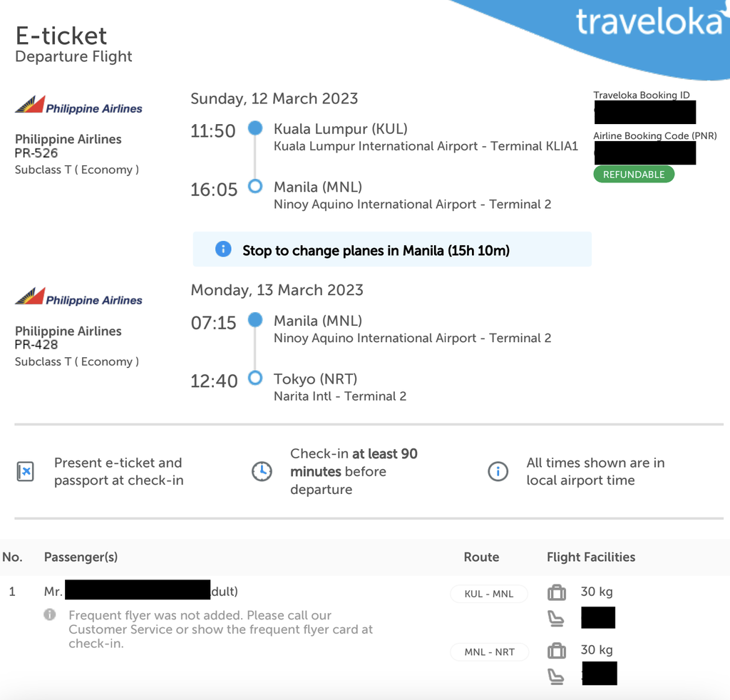730x700 pixels.
Task: Click the grey frequent flyer info icon
Action: 50,614
